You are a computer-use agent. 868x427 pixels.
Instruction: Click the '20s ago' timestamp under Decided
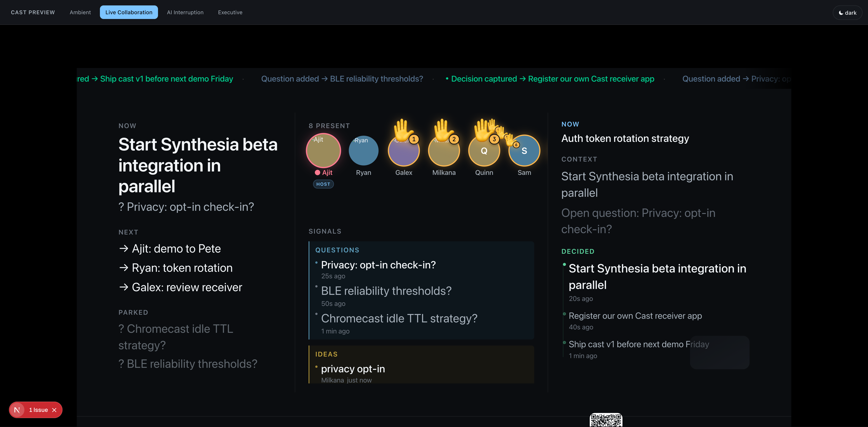click(x=580, y=299)
